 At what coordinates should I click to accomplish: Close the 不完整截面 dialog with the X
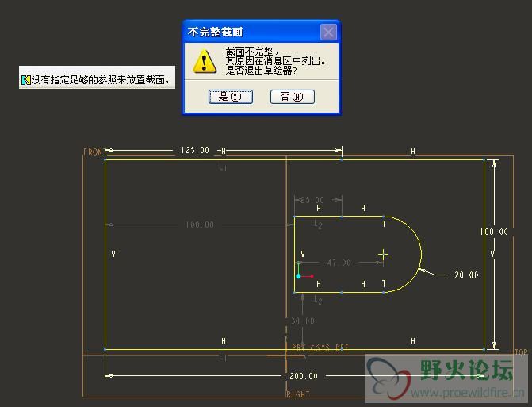click(x=328, y=33)
